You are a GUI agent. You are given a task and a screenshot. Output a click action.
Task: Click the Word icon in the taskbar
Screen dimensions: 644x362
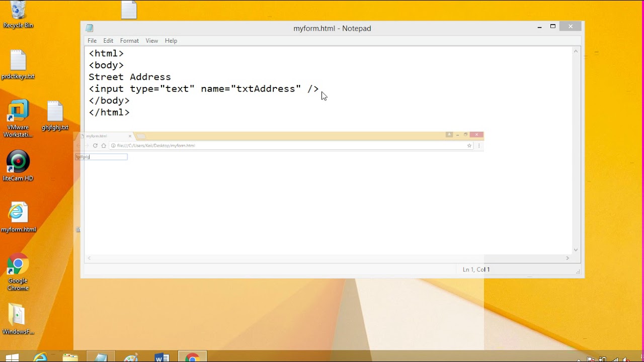[x=162, y=357]
